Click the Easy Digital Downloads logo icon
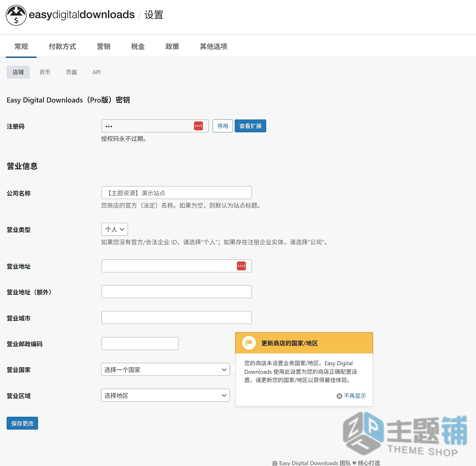The image size is (476, 466). point(16,15)
